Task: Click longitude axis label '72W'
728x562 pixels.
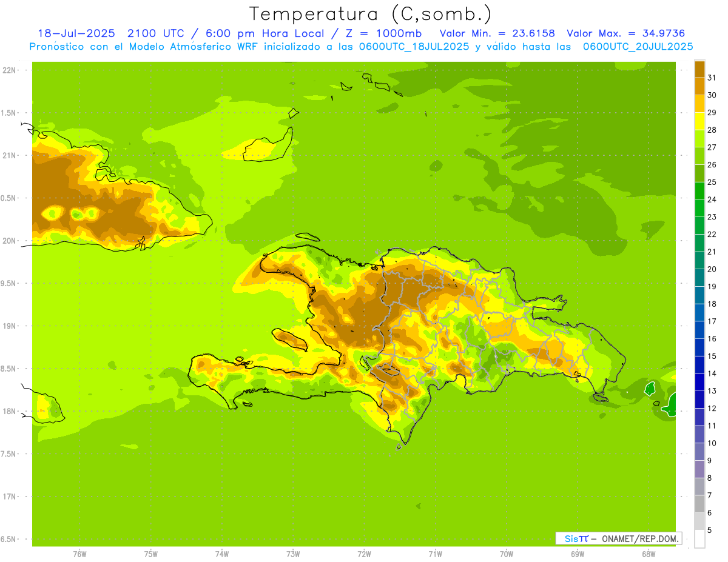Action: [364, 554]
